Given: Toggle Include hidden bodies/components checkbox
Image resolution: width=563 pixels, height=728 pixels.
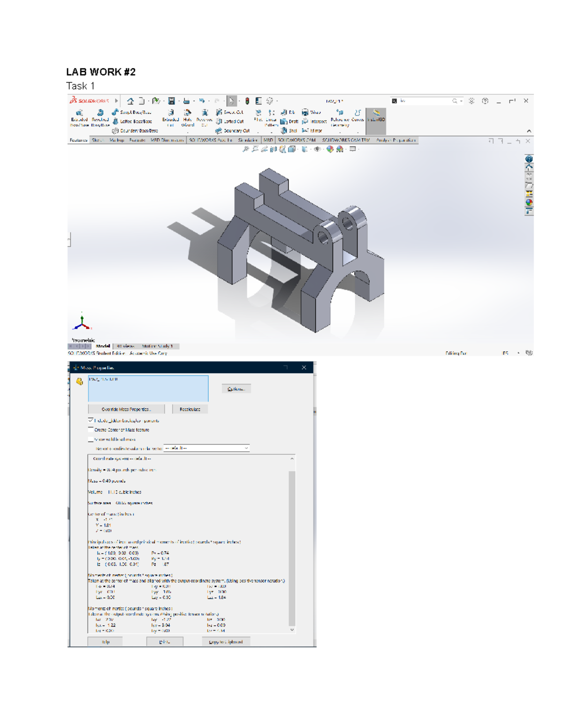Looking at the screenshot, I should (91, 420).
